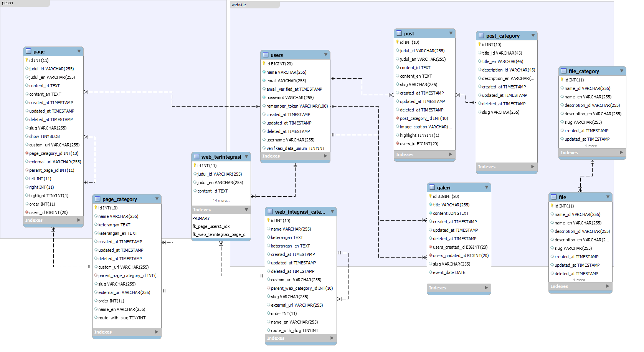
Task: Collapse the file table using header arrow
Action: click(608, 197)
